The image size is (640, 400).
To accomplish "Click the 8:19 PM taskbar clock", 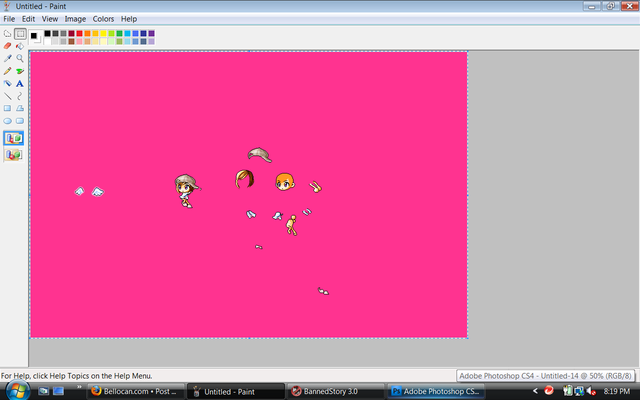I will 617,391.
